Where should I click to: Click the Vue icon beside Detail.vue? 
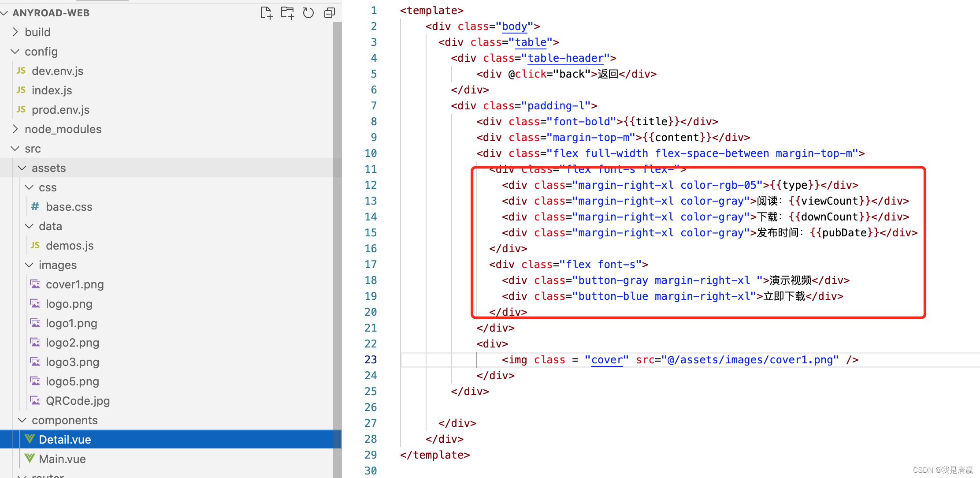[x=30, y=439]
